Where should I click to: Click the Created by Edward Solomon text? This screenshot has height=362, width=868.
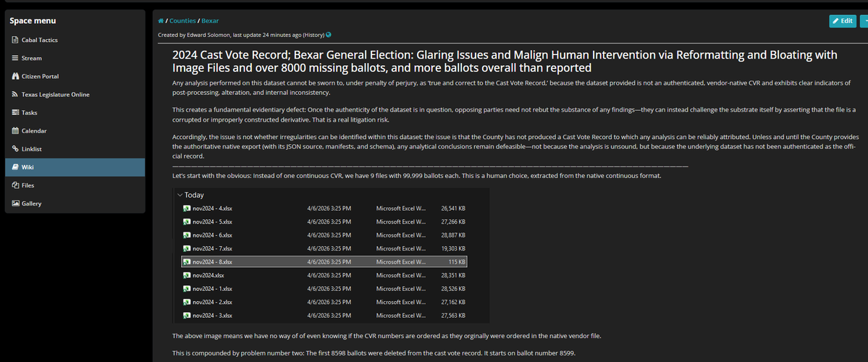click(194, 35)
